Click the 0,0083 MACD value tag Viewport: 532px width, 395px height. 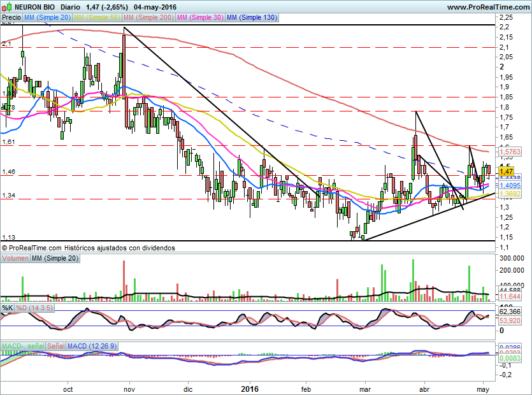coord(510,358)
